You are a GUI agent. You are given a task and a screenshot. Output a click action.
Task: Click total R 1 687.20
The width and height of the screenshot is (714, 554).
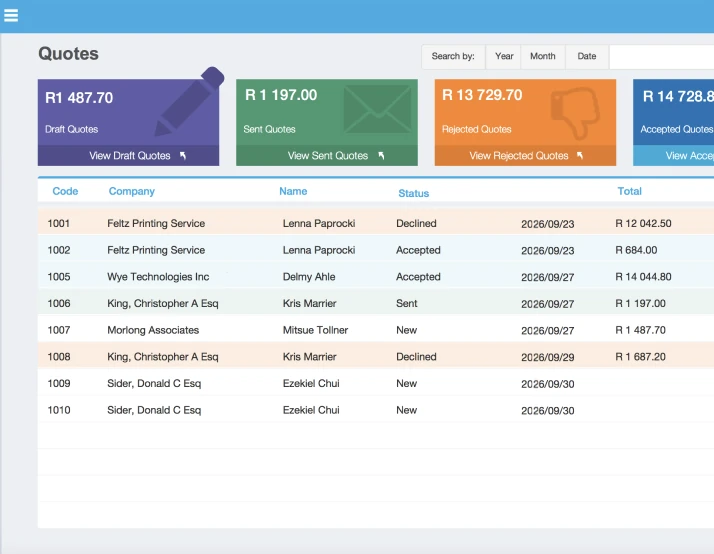click(640, 356)
